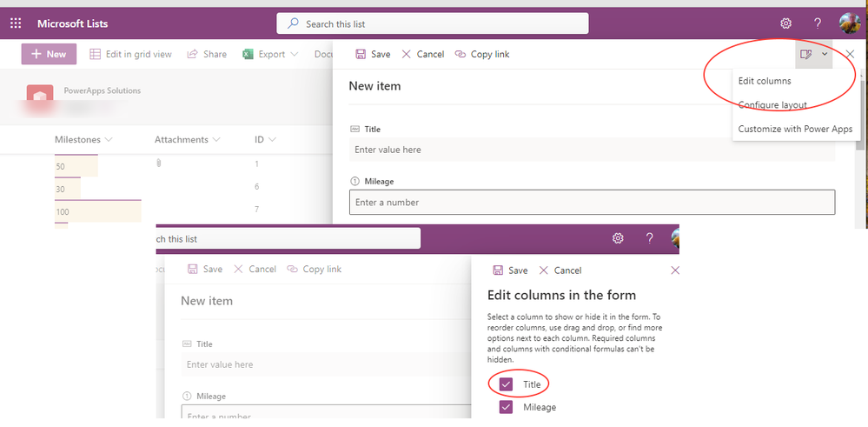Click the New button
Image resolution: width=868 pixels, height=427 pixels.
click(x=49, y=54)
